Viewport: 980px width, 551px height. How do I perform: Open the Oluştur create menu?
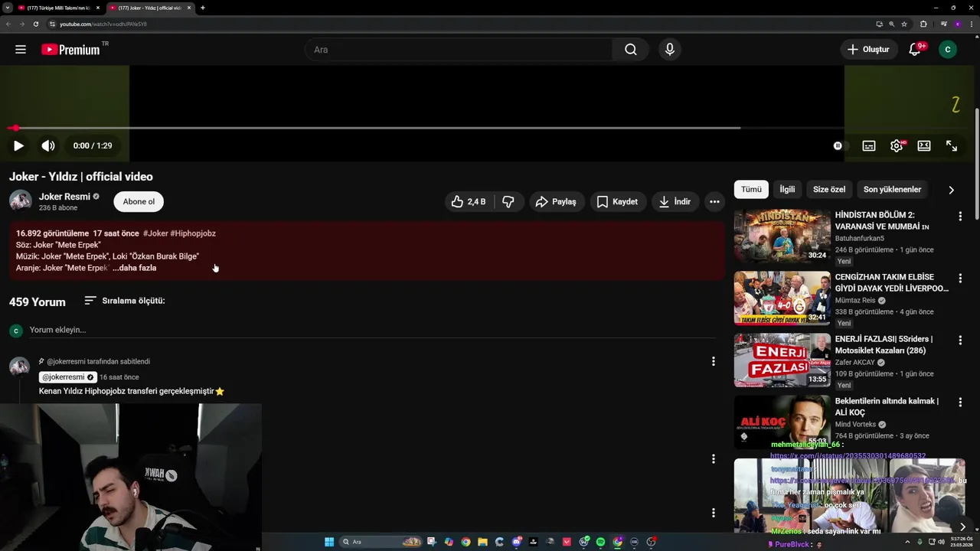point(868,50)
